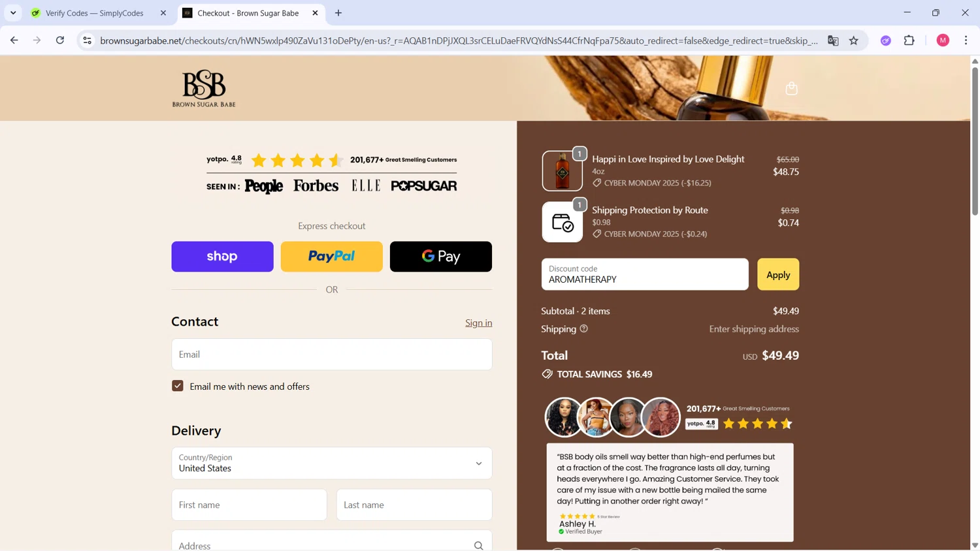Click the Enter shipping address text
This screenshot has height=551, width=980.
coord(754,329)
